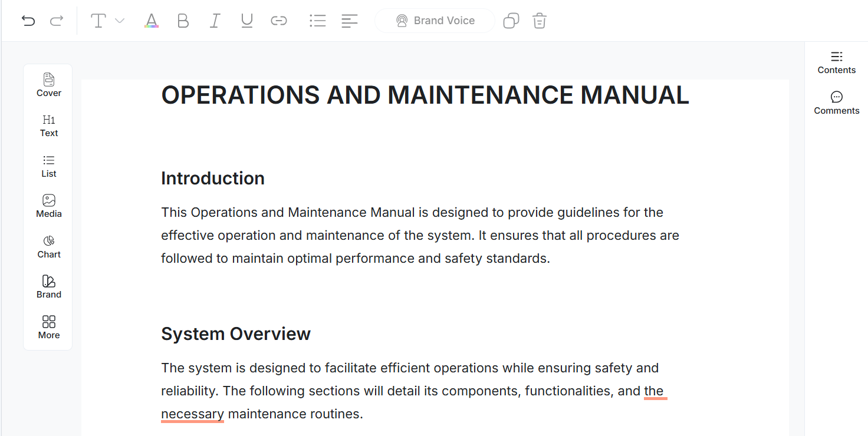Insert a List block from the sidebar

tap(48, 166)
